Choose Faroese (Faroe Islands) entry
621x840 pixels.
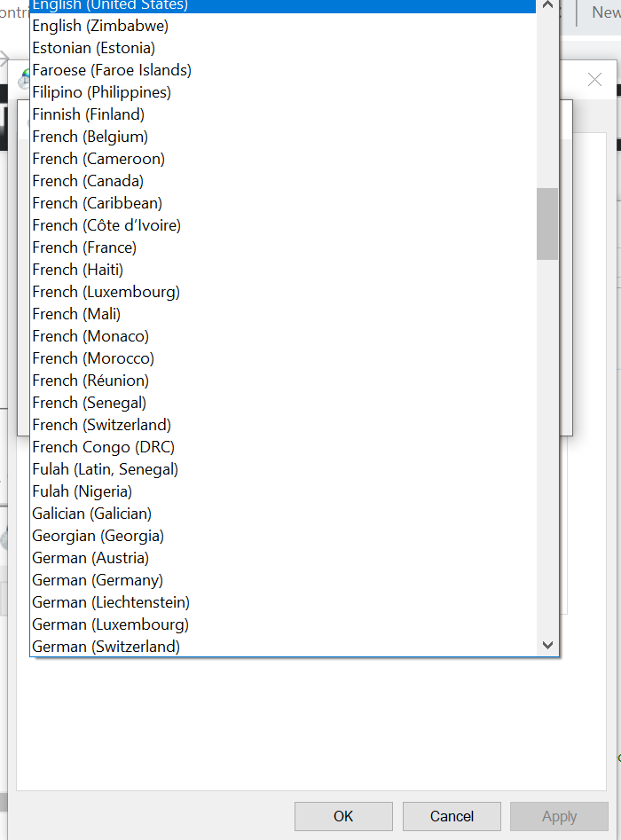(112, 70)
